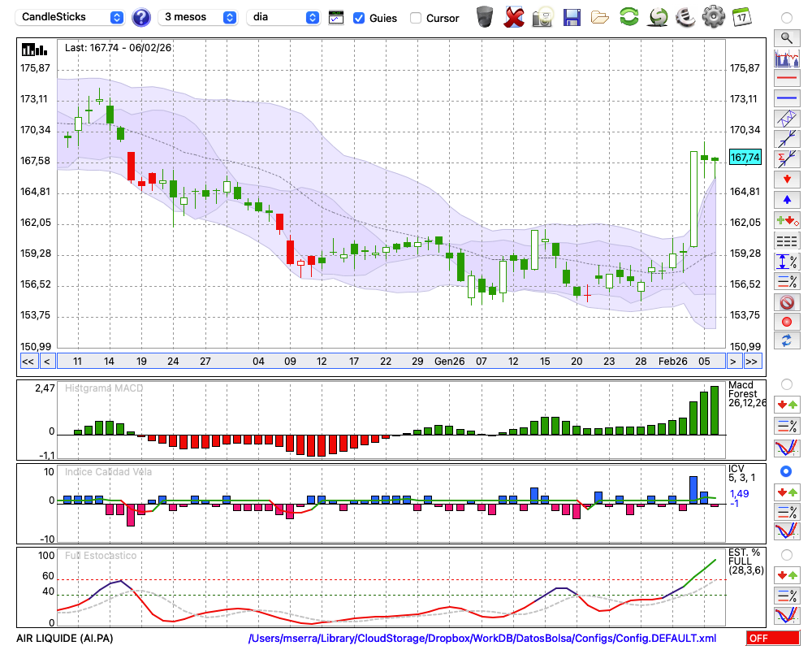Click the green refresh arrows icon
This screenshot has width=812, height=650.
coord(628,17)
